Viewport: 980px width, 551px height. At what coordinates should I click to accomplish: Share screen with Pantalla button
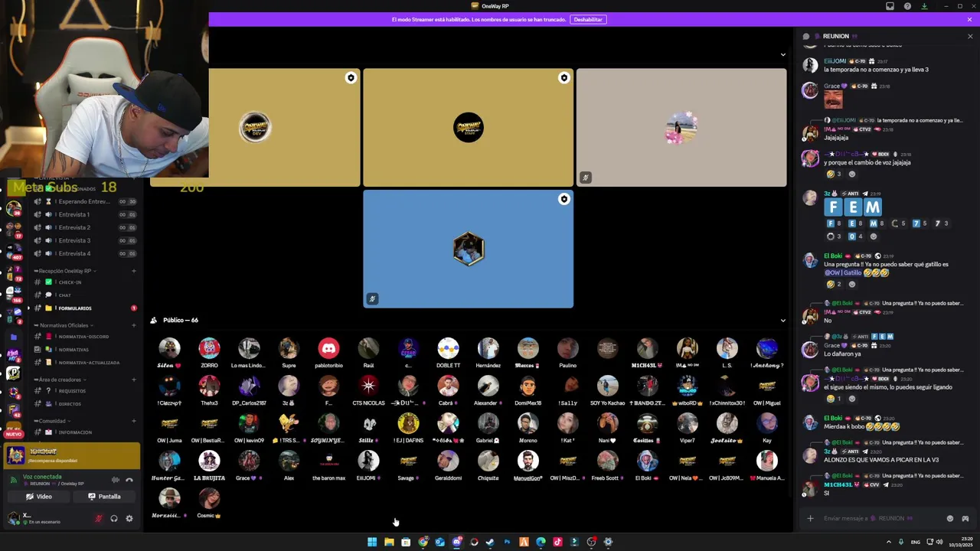pyautogui.click(x=104, y=497)
